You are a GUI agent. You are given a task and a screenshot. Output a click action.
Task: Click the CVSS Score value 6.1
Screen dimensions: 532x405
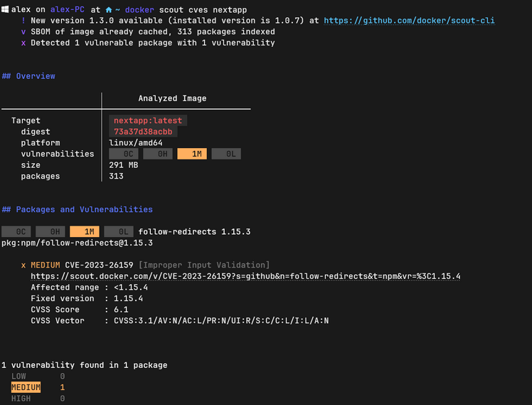[x=121, y=310]
